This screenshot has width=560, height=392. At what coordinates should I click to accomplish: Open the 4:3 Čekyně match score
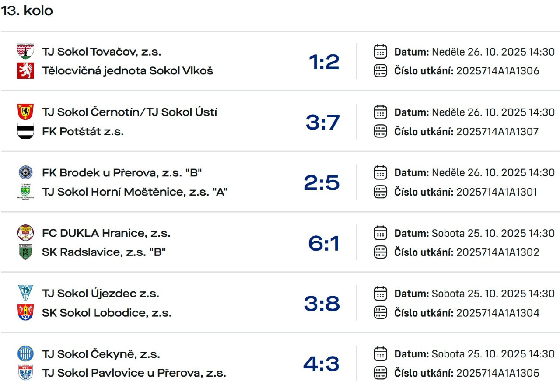321,364
